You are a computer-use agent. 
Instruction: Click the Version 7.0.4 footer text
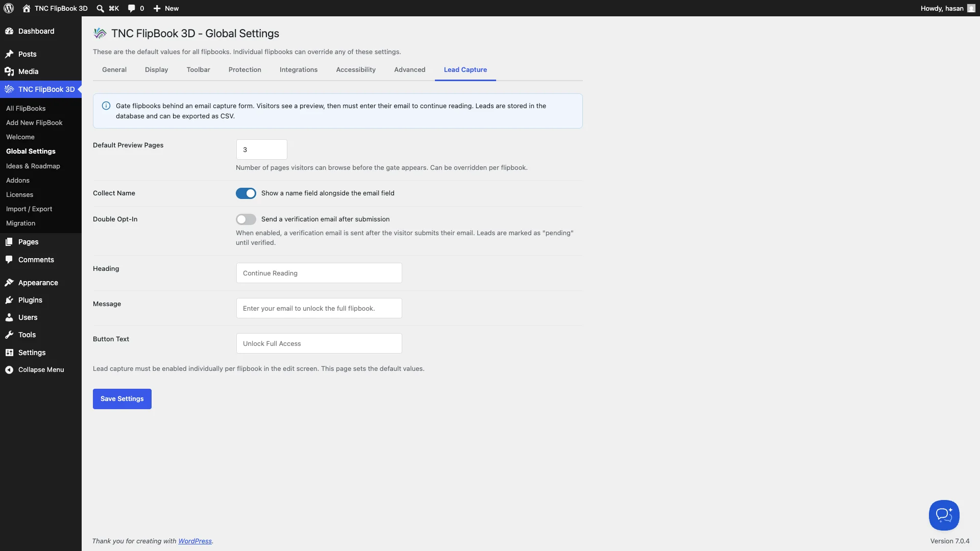[x=950, y=541]
